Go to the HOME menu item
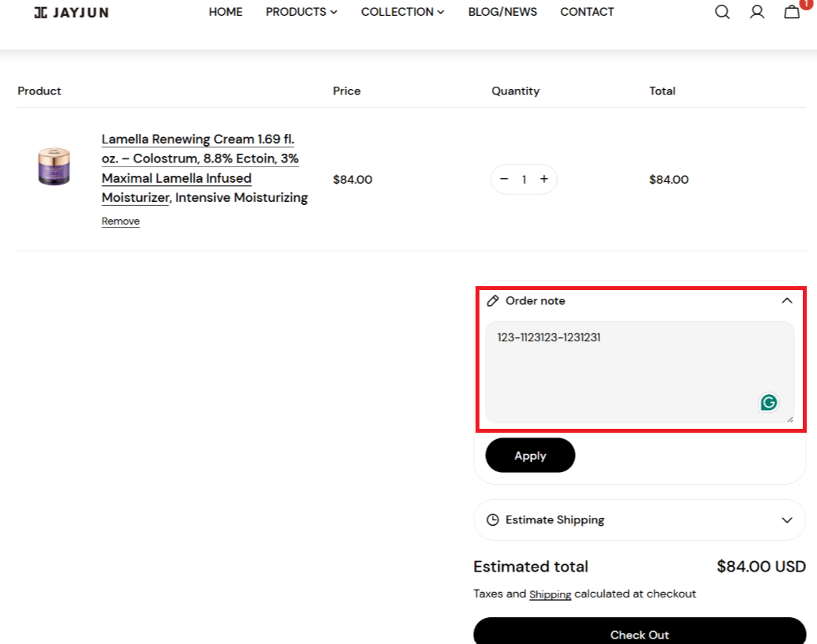 (226, 12)
